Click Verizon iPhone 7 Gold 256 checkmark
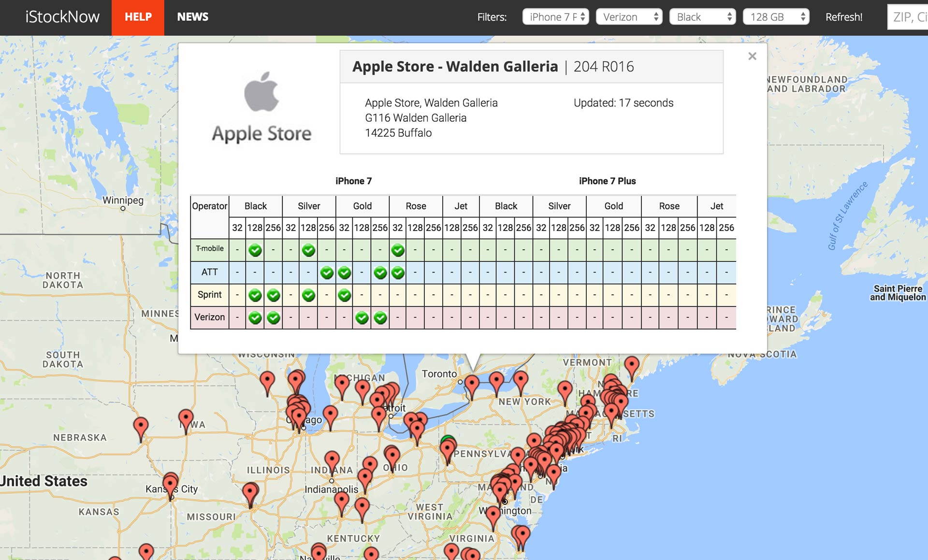Image resolution: width=928 pixels, height=560 pixels. (380, 317)
